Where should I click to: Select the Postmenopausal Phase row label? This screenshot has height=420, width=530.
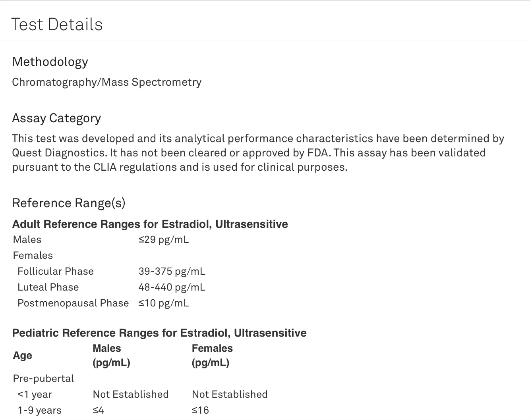point(73,303)
